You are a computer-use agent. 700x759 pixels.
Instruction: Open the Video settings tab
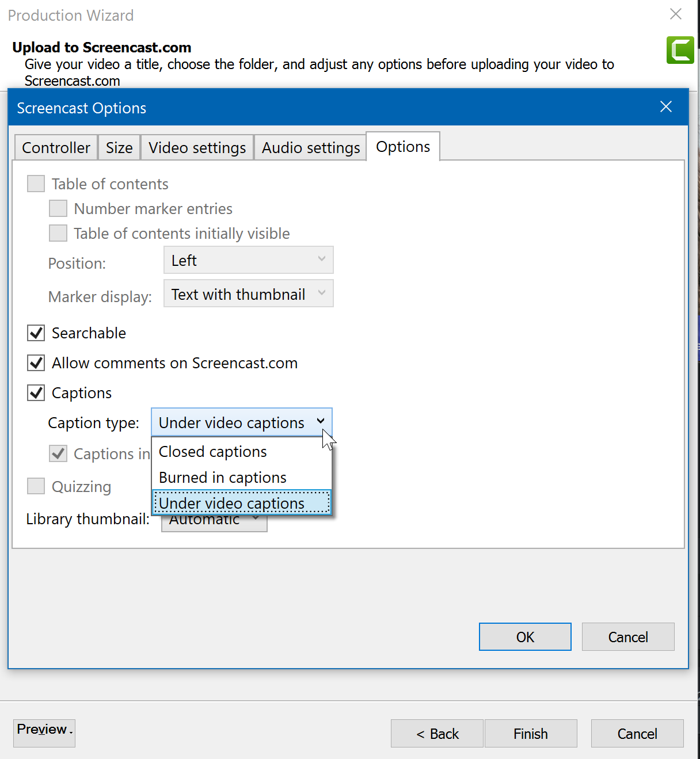[197, 148]
